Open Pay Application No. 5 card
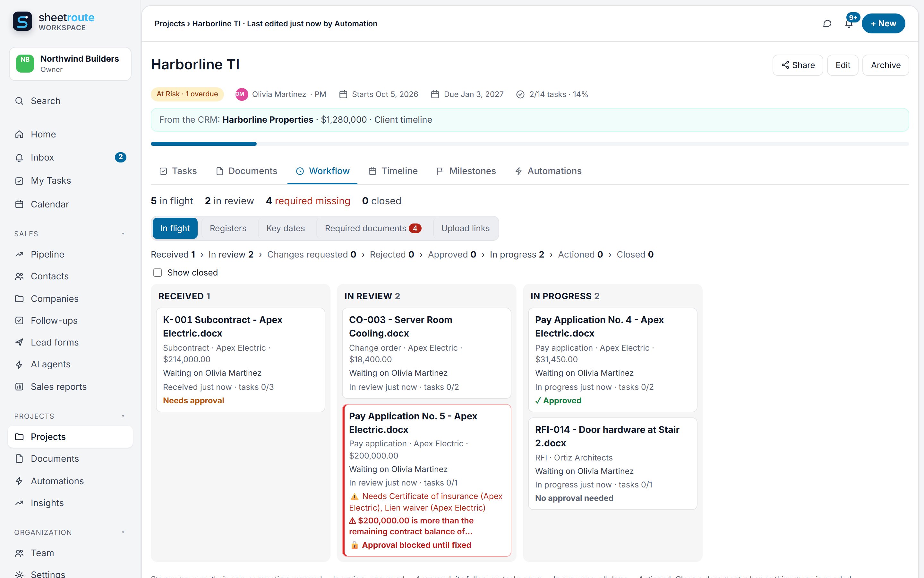Viewport: 924px width, 578px height. point(427,480)
